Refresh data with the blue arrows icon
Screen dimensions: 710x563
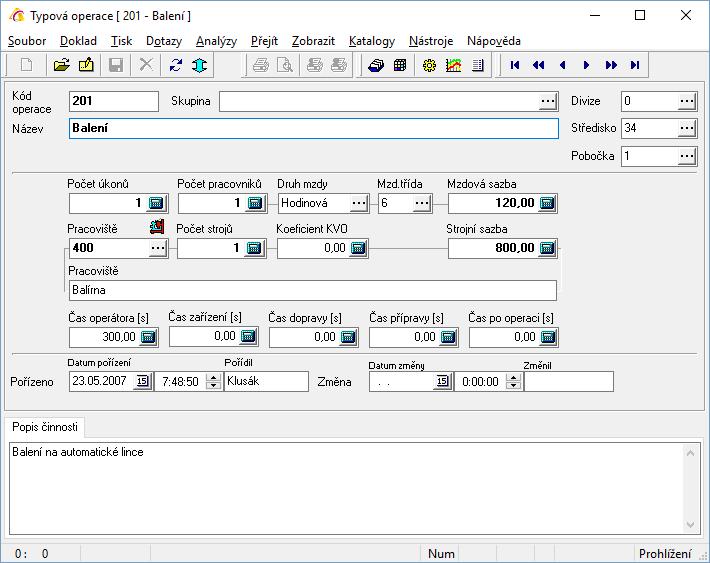[x=176, y=65]
